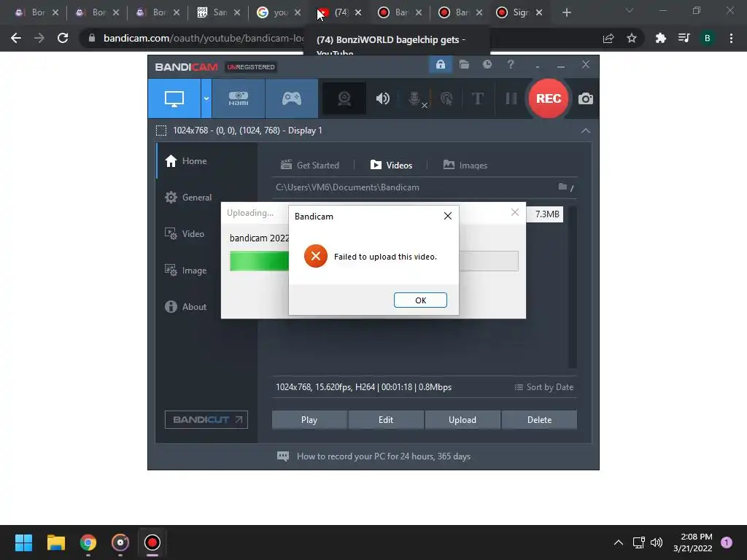Bookmark this page with star icon
This screenshot has width=747, height=560.
click(x=632, y=38)
